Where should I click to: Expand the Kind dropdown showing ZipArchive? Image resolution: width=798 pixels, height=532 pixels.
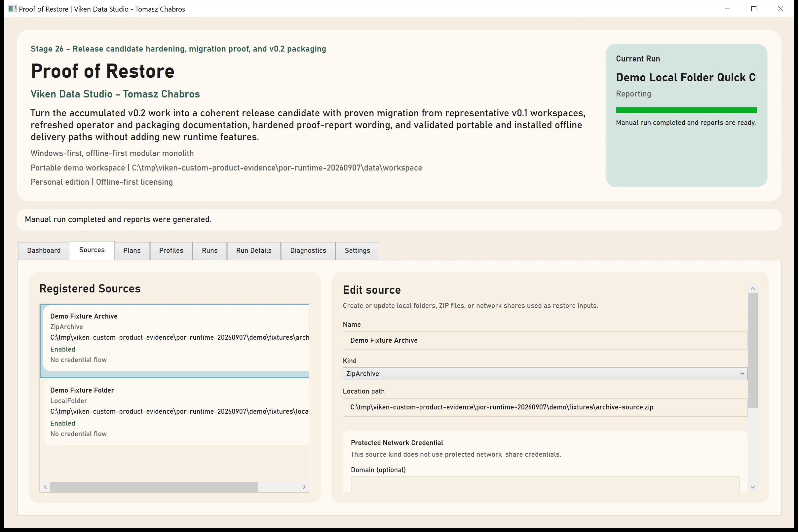[545, 374]
